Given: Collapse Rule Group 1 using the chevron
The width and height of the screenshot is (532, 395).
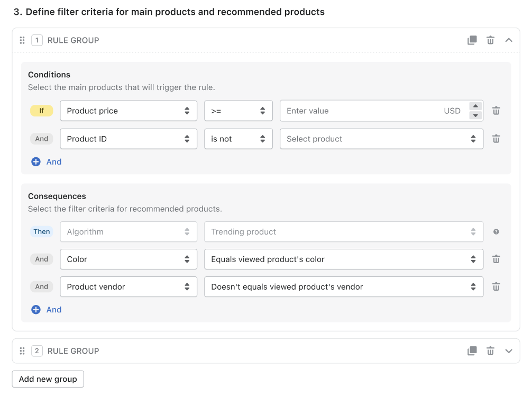Looking at the screenshot, I should [x=509, y=40].
